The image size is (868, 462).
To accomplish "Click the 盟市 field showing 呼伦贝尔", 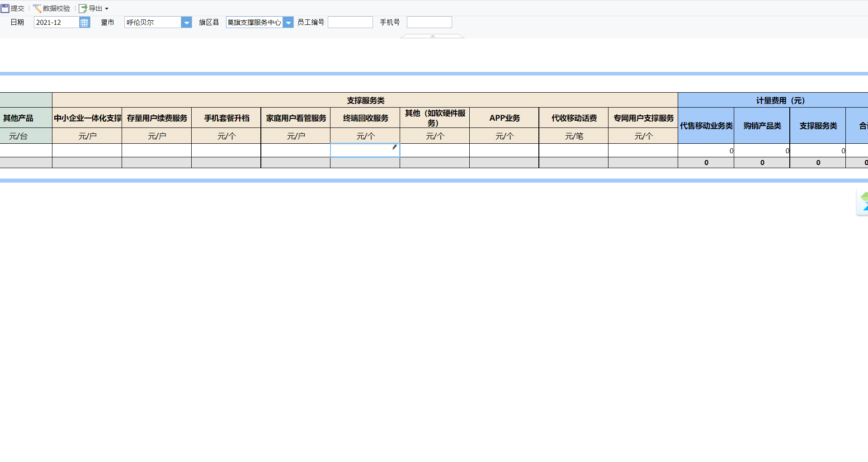I will pos(153,22).
